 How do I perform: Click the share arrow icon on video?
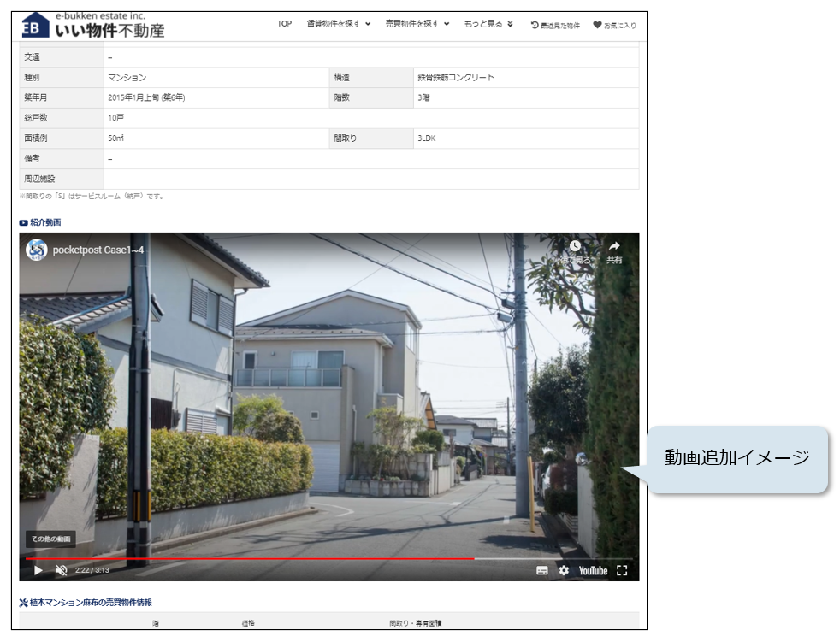(x=614, y=247)
